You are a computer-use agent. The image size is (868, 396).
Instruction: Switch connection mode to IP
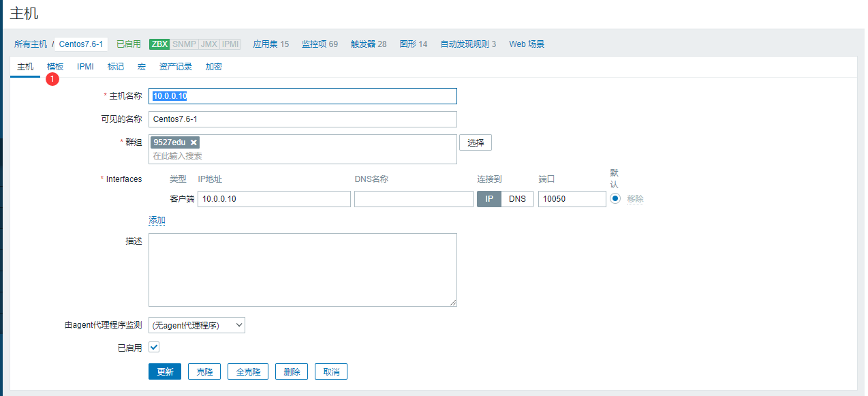[489, 199]
